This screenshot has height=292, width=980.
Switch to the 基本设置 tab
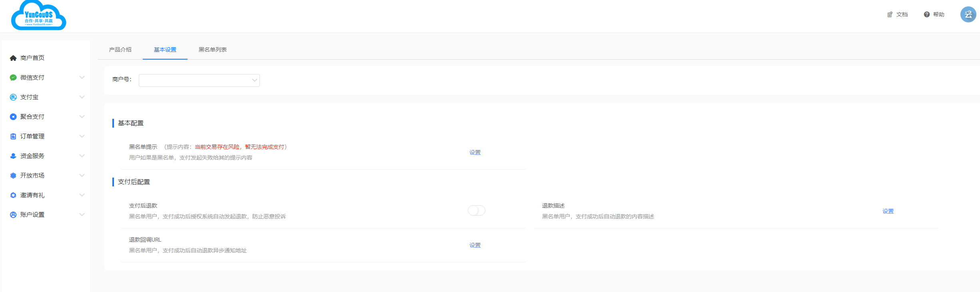(165, 50)
